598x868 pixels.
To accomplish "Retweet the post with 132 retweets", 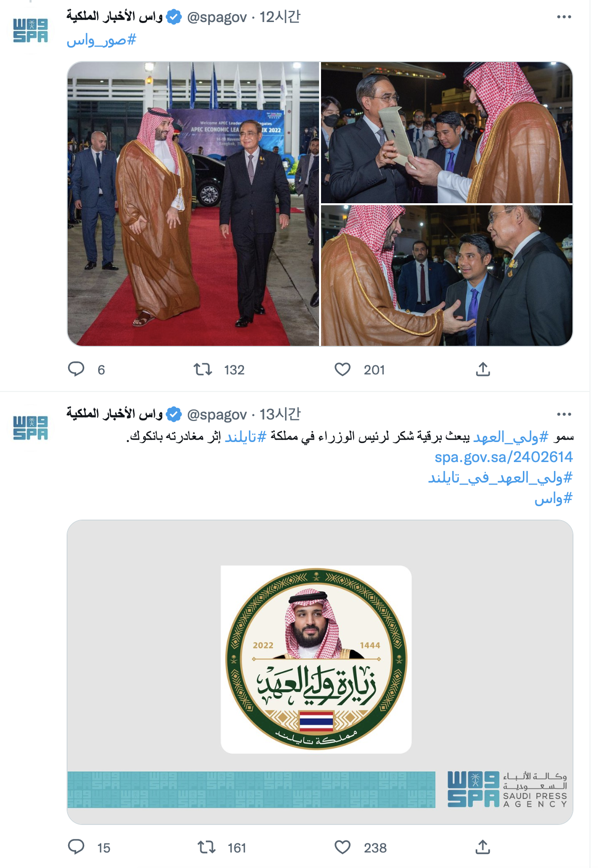I will coord(203,369).
